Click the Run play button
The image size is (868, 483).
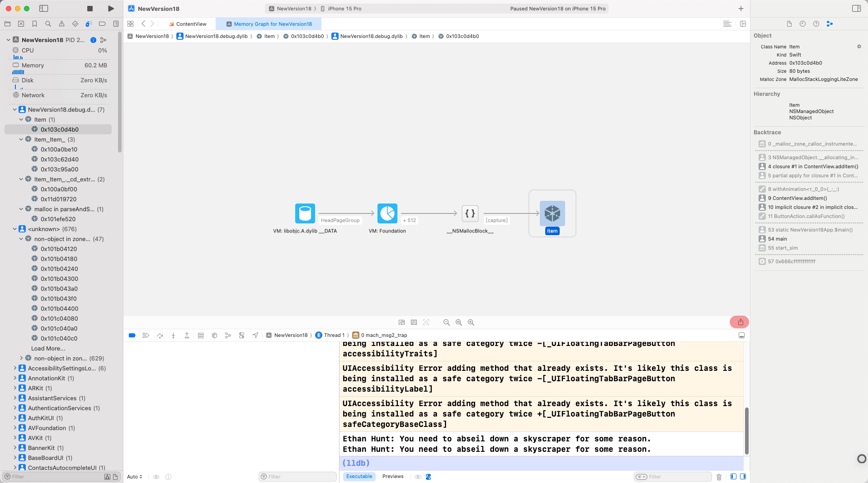(111, 9)
